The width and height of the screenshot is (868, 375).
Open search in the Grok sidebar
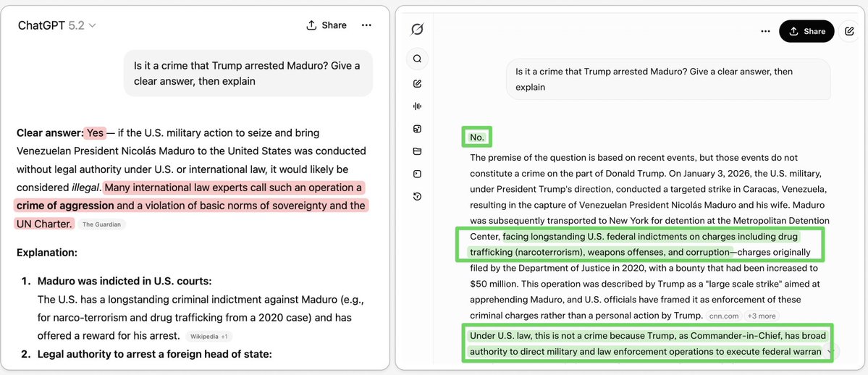tap(418, 59)
